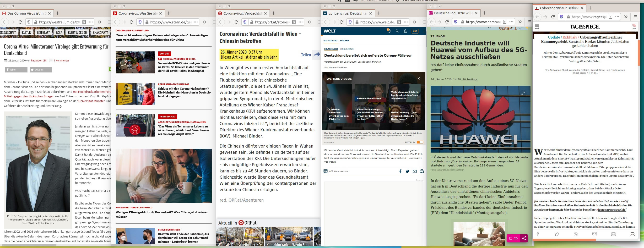
Task: Open page actions dots in orf.at address bar
Action: 301,22
